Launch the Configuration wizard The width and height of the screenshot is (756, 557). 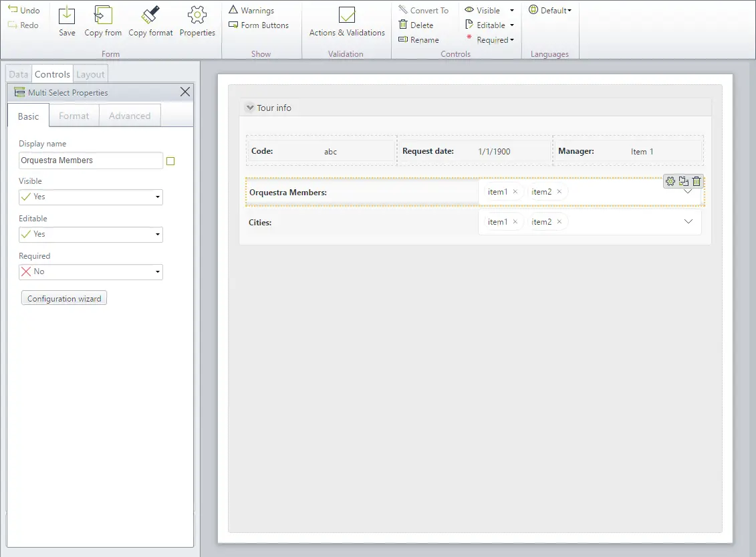[64, 298]
